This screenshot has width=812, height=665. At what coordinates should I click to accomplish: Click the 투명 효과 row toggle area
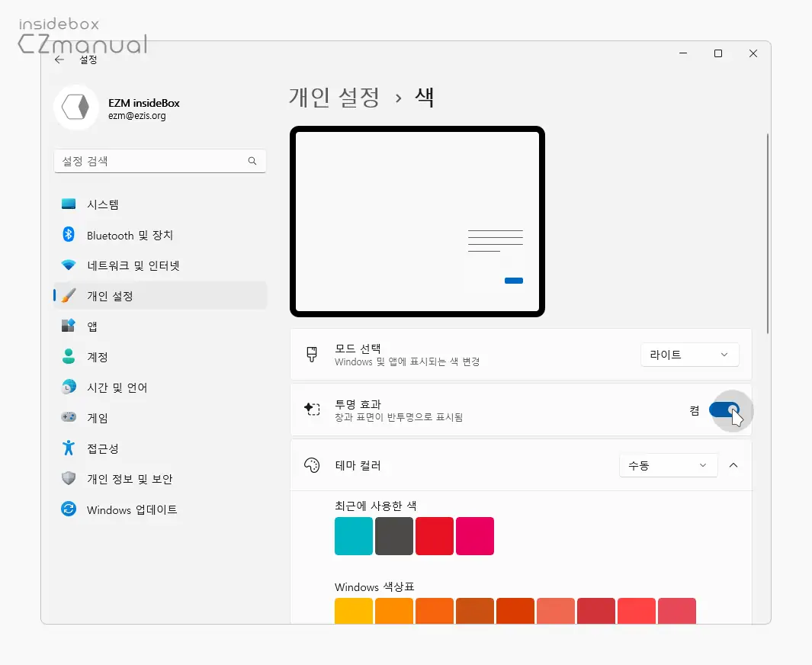(x=723, y=410)
